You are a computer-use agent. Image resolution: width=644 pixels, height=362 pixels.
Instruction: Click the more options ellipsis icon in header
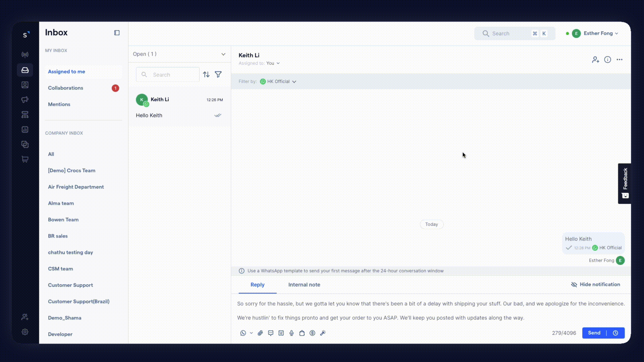coord(619,59)
